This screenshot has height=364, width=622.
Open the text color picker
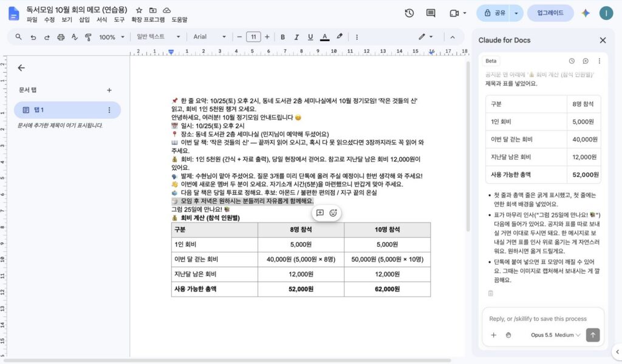(324, 37)
